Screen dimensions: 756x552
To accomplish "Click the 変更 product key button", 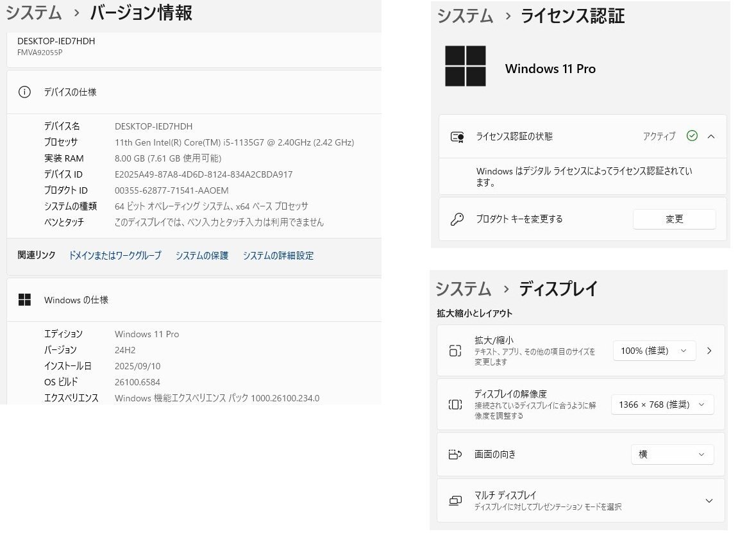I will pos(674,219).
